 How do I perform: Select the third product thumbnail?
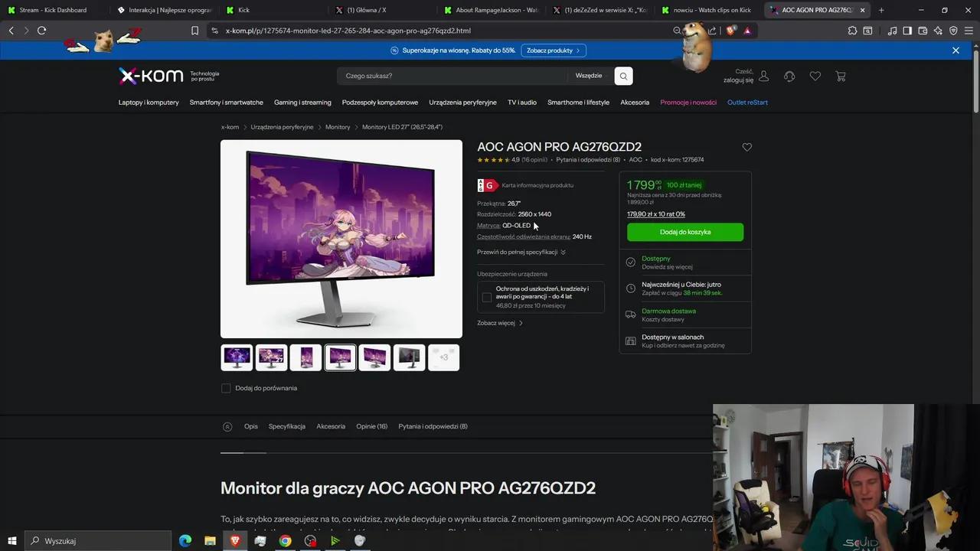pyautogui.click(x=305, y=357)
